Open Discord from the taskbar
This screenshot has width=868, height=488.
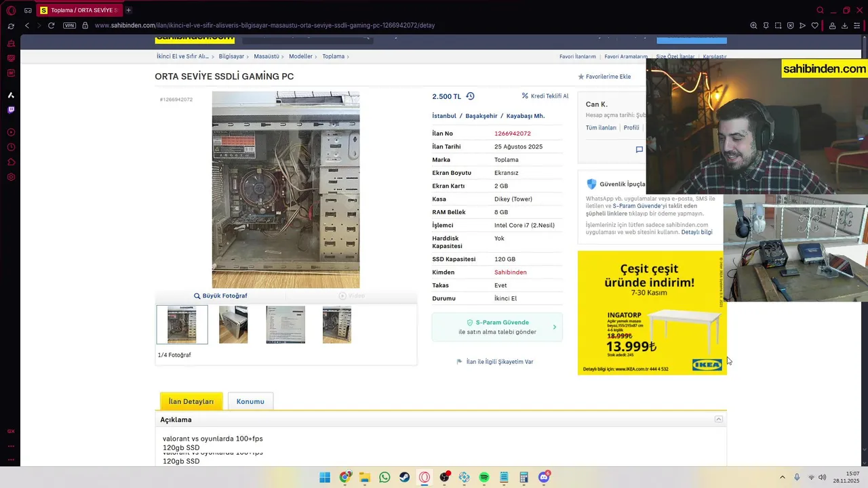(x=544, y=478)
